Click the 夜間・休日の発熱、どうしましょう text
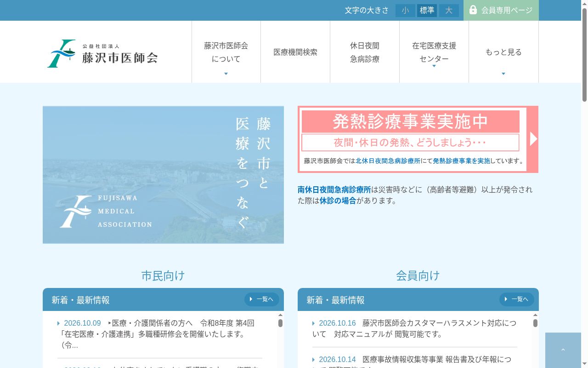Viewport: 588px width, 368px height. [x=410, y=143]
